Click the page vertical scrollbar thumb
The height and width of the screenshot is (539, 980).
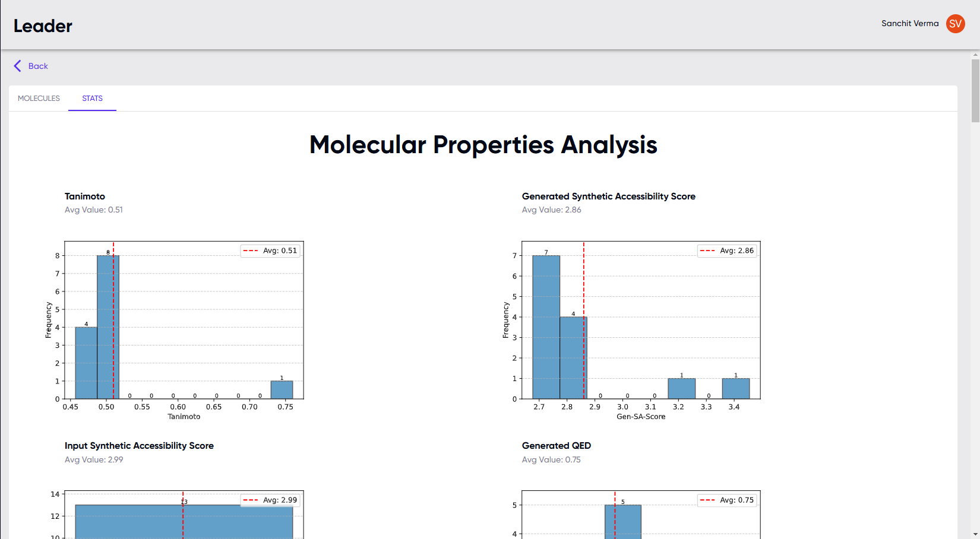pyautogui.click(x=975, y=90)
